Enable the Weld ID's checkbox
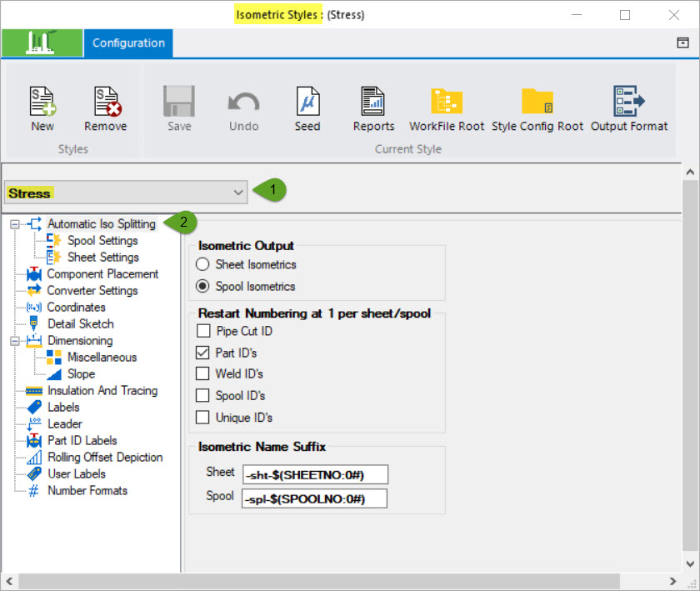The width and height of the screenshot is (700, 591). [202, 373]
